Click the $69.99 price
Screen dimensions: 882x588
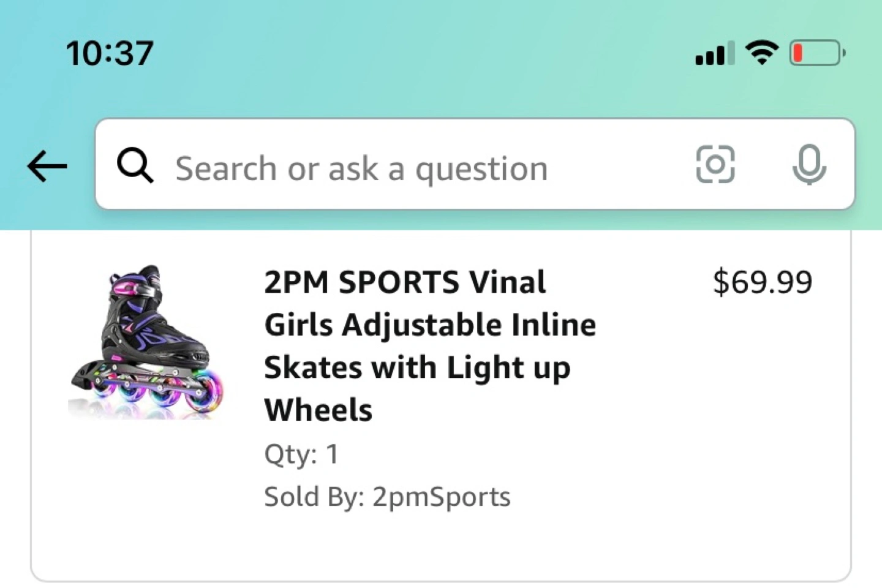click(763, 282)
